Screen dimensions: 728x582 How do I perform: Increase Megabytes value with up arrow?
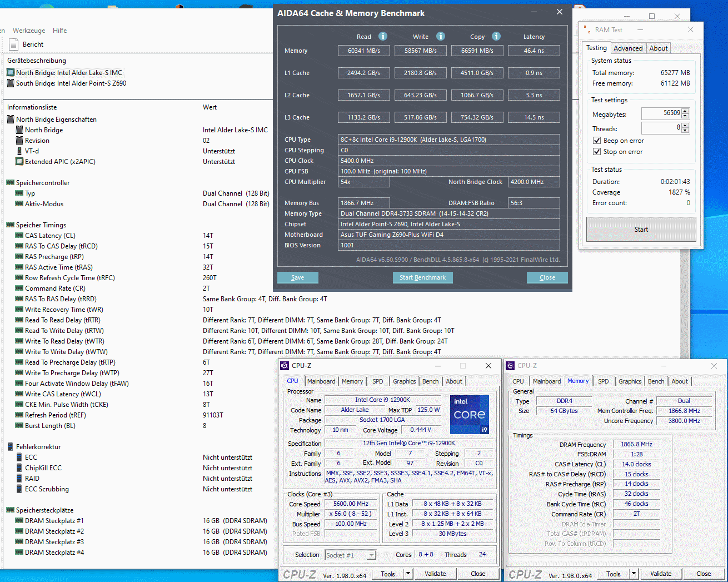tap(685, 111)
